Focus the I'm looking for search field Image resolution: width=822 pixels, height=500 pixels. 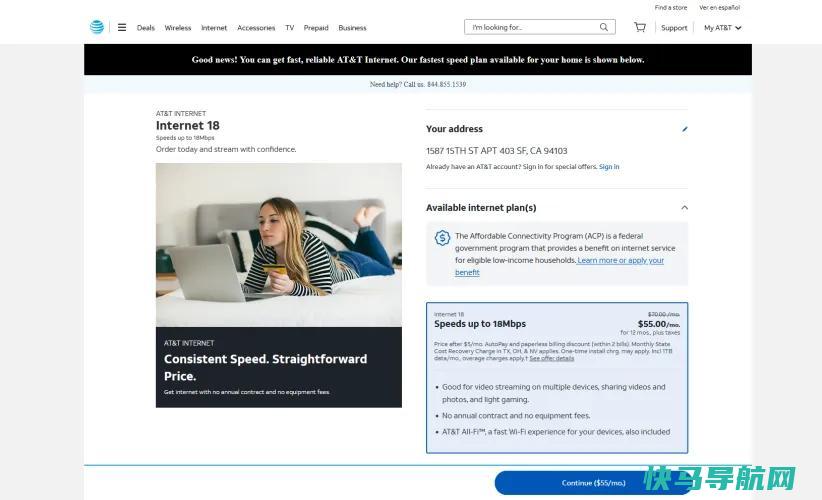click(x=535, y=27)
